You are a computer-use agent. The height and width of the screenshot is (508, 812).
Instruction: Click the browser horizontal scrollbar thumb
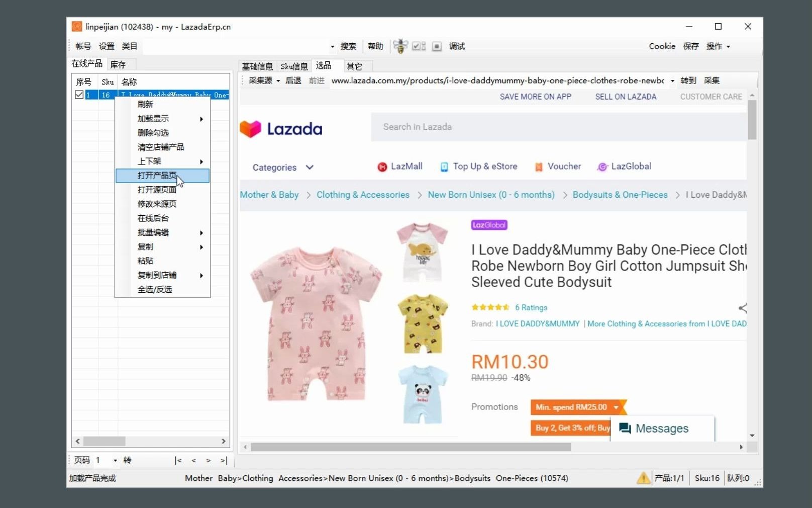click(x=411, y=447)
